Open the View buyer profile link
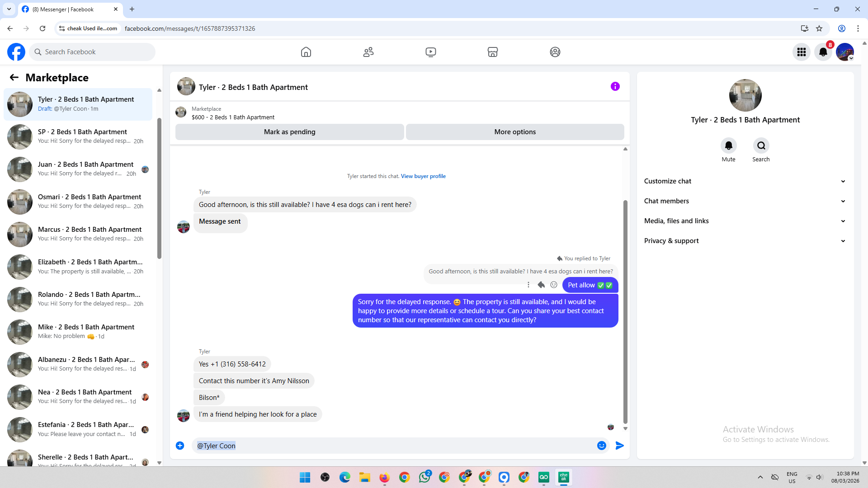Image resolution: width=868 pixels, height=488 pixels. [423, 176]
